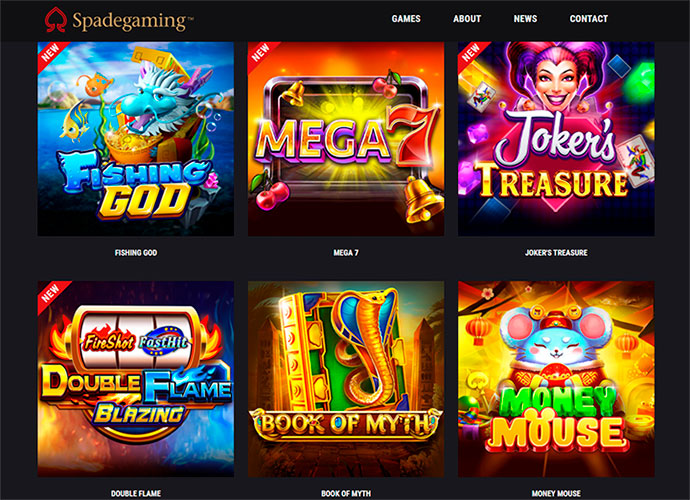Open the Mega 7 game thumbnail
Viewport: 690px width, 500px height.
346,139
